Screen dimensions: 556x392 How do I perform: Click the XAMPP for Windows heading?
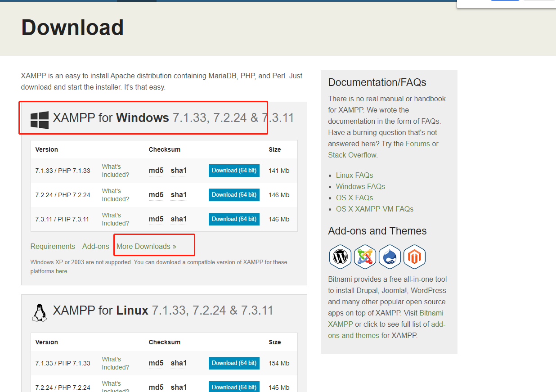coord(173,118)
